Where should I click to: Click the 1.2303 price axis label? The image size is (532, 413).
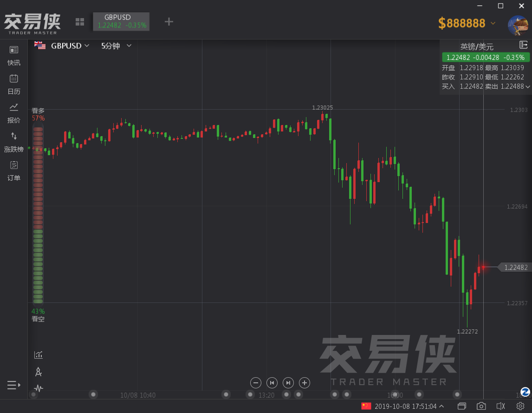[519, 110]
